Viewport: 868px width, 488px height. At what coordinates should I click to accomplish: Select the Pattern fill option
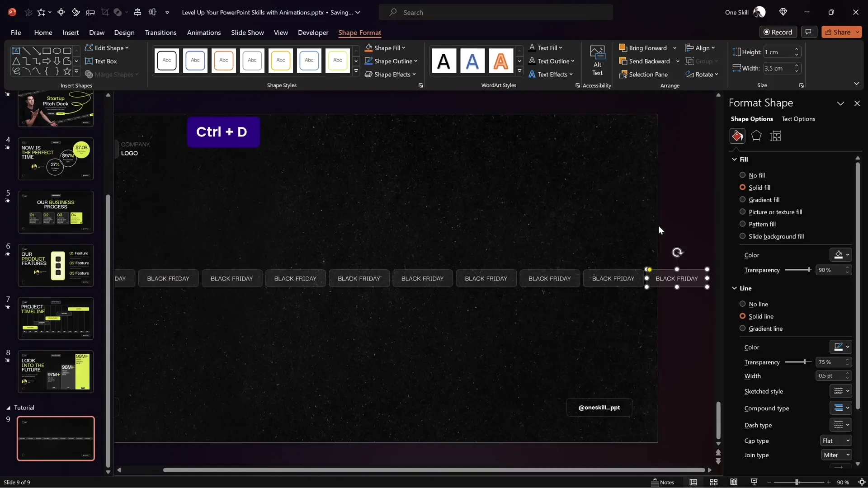[x=742, y=224]
